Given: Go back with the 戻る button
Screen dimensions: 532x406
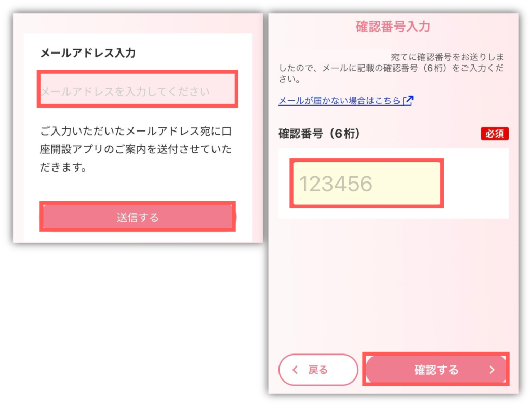Looking at the screenshot, I should point(318,370).
